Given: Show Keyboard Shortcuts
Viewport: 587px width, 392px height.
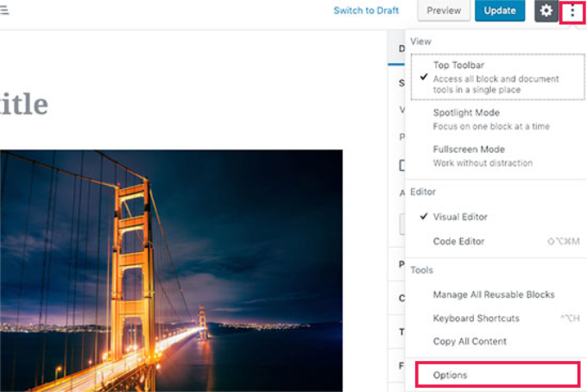Looking at the screenshot, I should [x=476, y=319].
